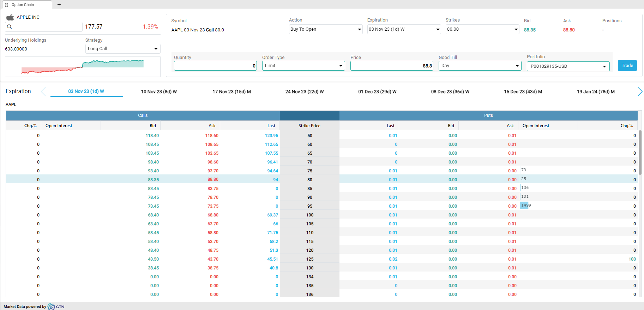Image resolution: width=644 pixels, height=310 pixels.
Task: Open the Strategy Long Call dropdown
Action: click(x=123, y=49)
